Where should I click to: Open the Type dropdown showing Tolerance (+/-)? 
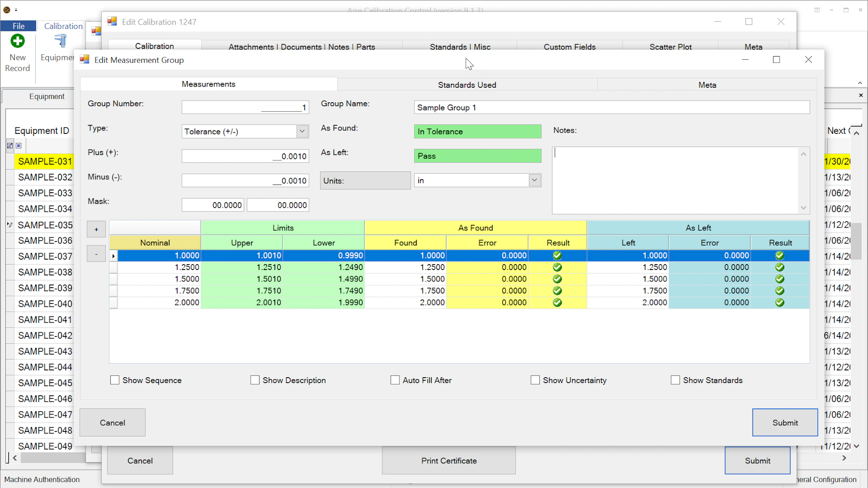tap(302, 131)
